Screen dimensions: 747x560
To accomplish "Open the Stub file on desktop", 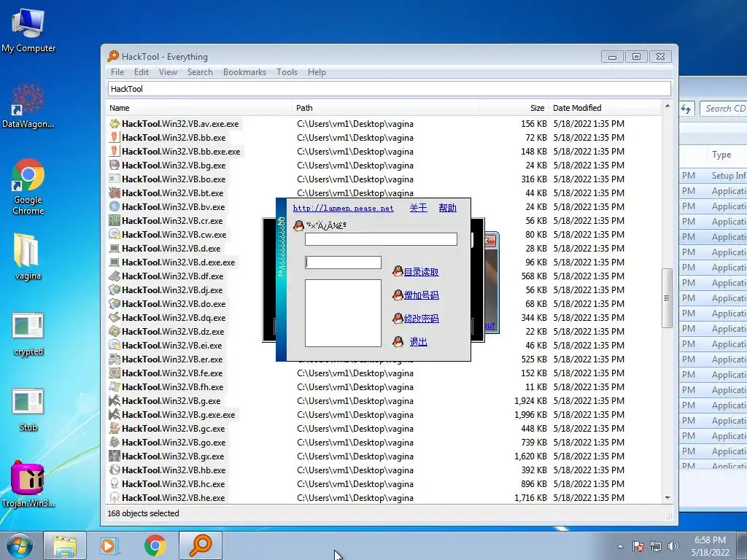I will point(28,410).
